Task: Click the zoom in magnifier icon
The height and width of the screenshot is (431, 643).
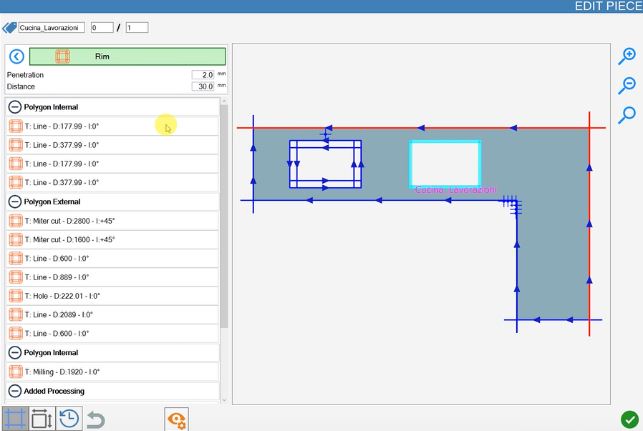Action: 627,56
